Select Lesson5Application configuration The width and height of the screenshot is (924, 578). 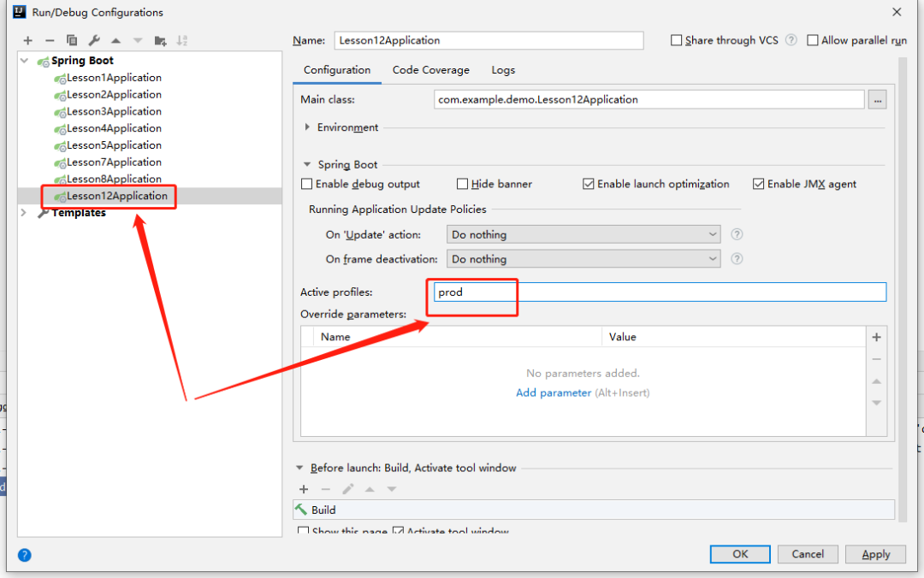113,145
